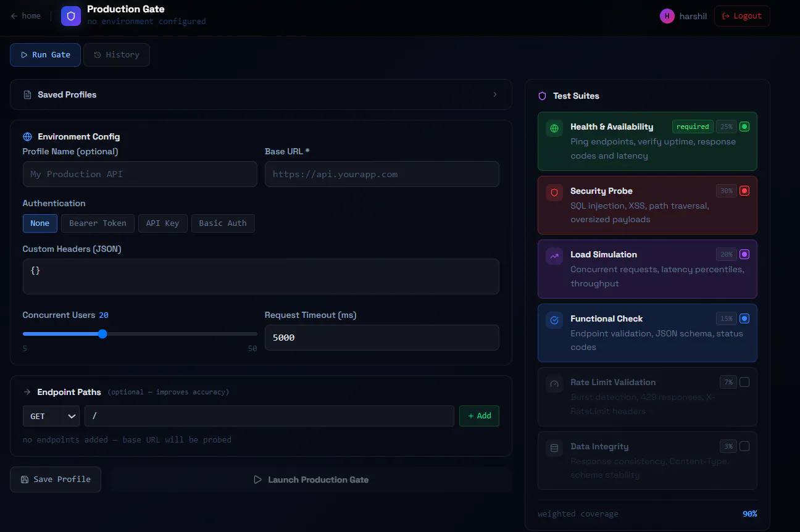The image size is (800, 532).
Task: Click the 'no environment configured' subtitle
Action: 146,22
